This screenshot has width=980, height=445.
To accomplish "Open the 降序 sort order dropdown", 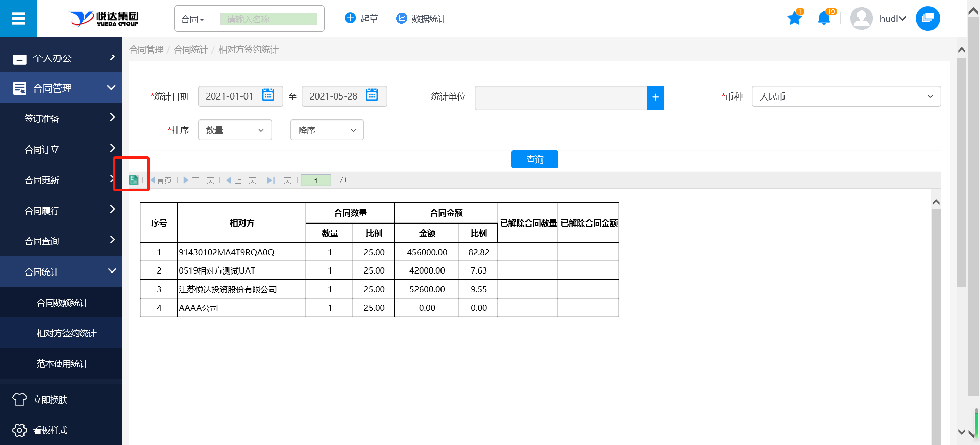I will 327,130.
